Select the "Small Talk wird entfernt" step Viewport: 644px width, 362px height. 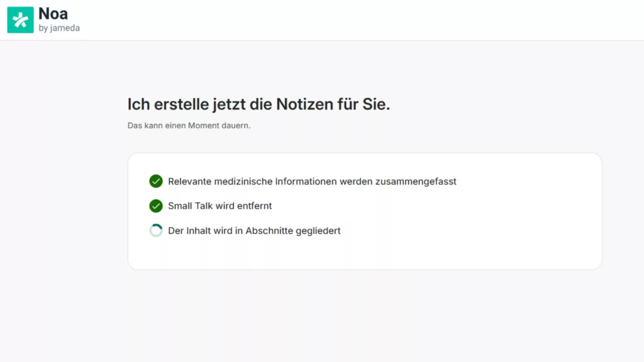219,206
